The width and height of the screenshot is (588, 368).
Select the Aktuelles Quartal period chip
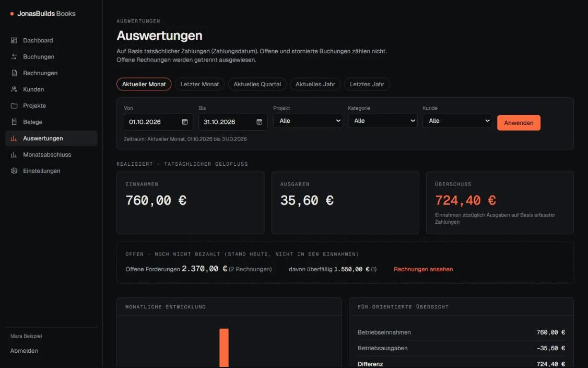[x=257, y=84]
